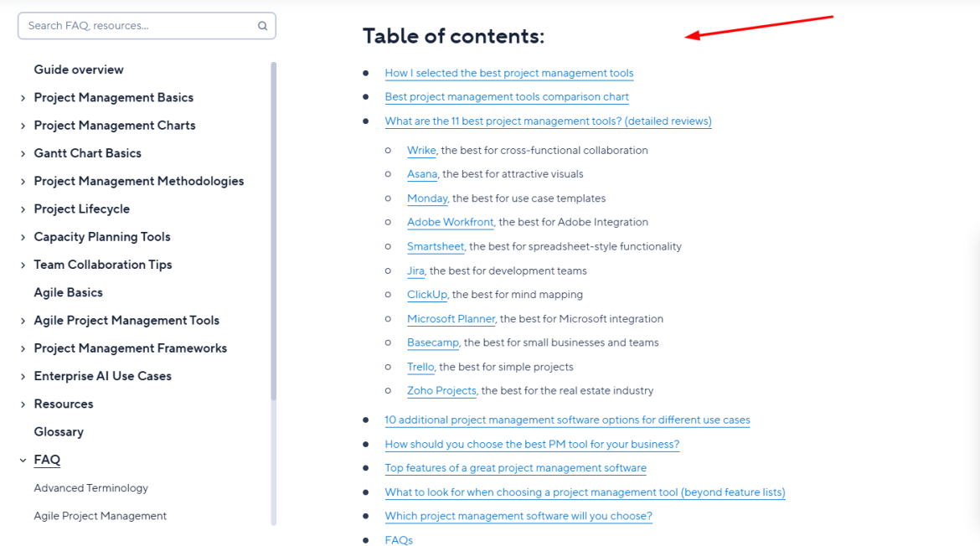Expand Project Management Methodologies chevron

pyautogui.click(x=23, y=182)
